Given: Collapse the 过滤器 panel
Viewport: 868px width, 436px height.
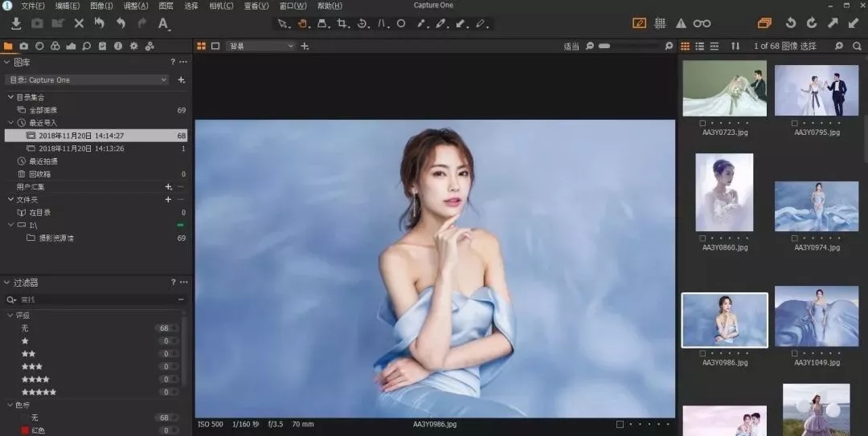Looking at the screenshot, I should click(x=6, y=283).
